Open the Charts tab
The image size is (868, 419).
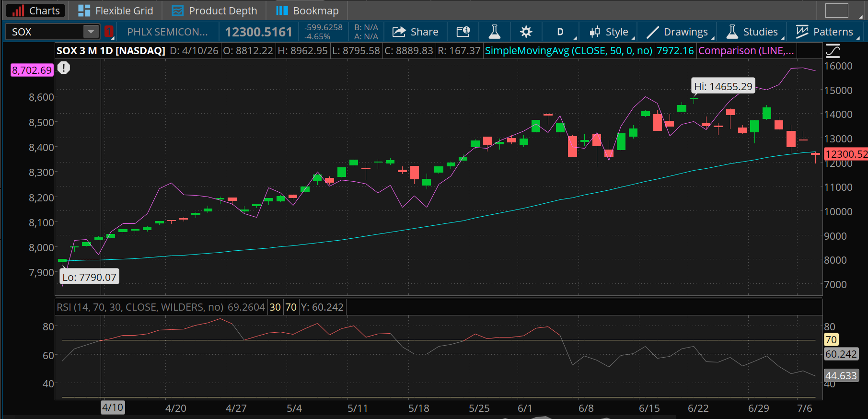point(36,11)
